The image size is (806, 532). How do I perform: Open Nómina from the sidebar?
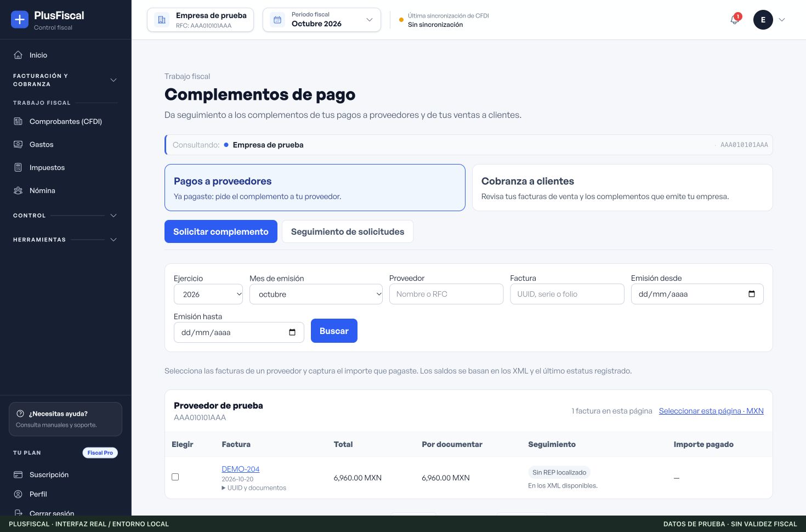point(65,190)
